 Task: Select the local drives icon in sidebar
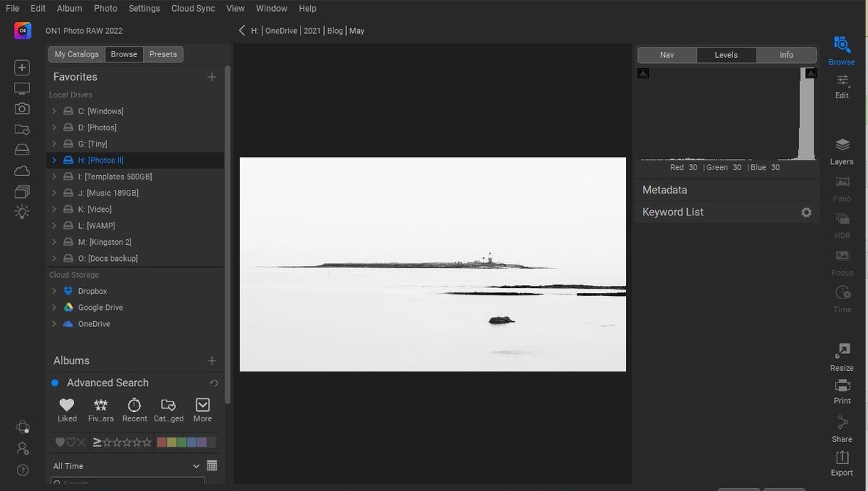(x=22, y=150)
